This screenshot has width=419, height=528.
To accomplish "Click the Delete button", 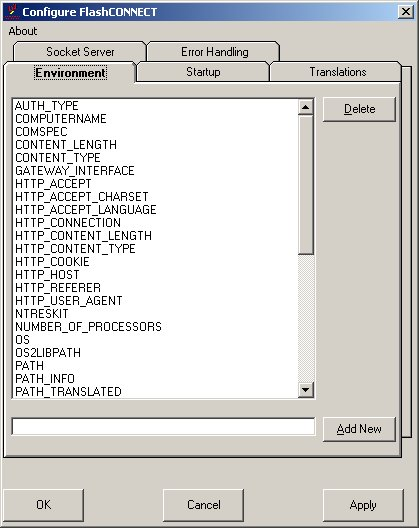I will (359, 109).
